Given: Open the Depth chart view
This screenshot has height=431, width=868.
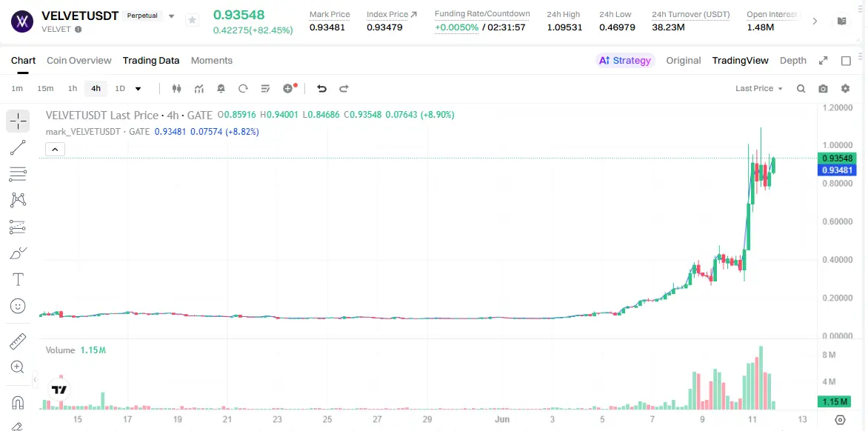Looking at the screenshot, I should point(792,60).
